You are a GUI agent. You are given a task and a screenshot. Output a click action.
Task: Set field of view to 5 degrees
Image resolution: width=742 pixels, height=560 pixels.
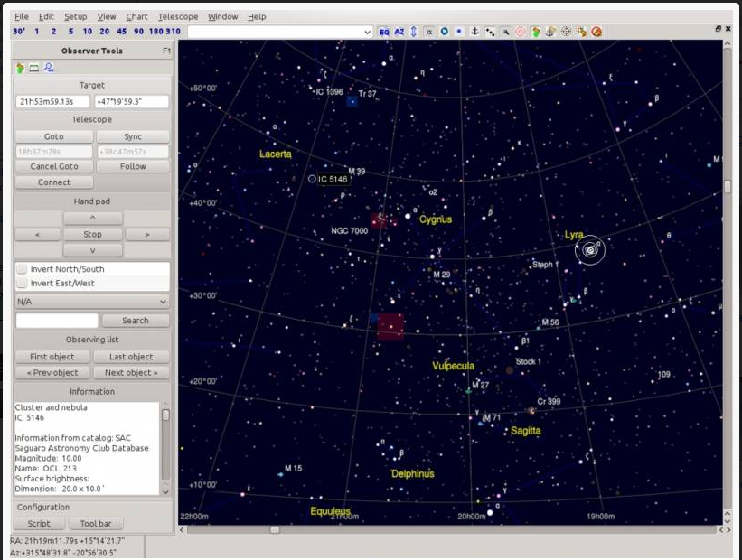[70, 32]
